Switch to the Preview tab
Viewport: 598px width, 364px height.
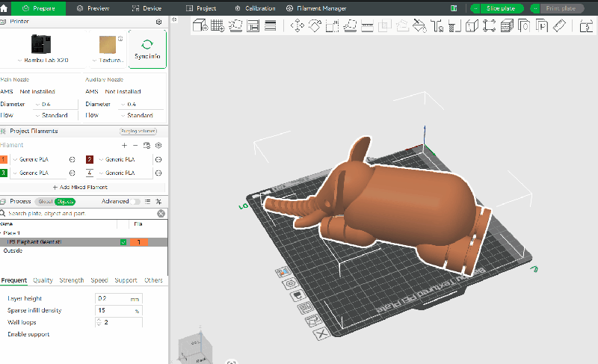point(93,8)
